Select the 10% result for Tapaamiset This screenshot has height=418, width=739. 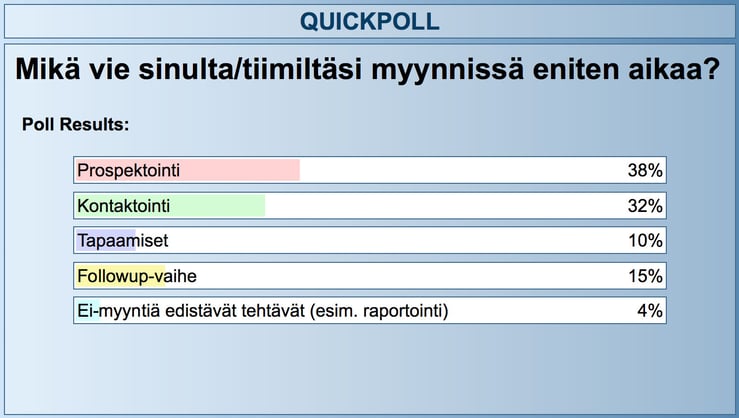coord(645,241)
